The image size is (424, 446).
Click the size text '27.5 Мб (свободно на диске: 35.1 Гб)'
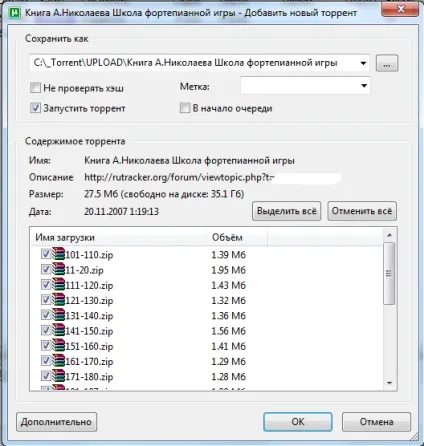164,194
